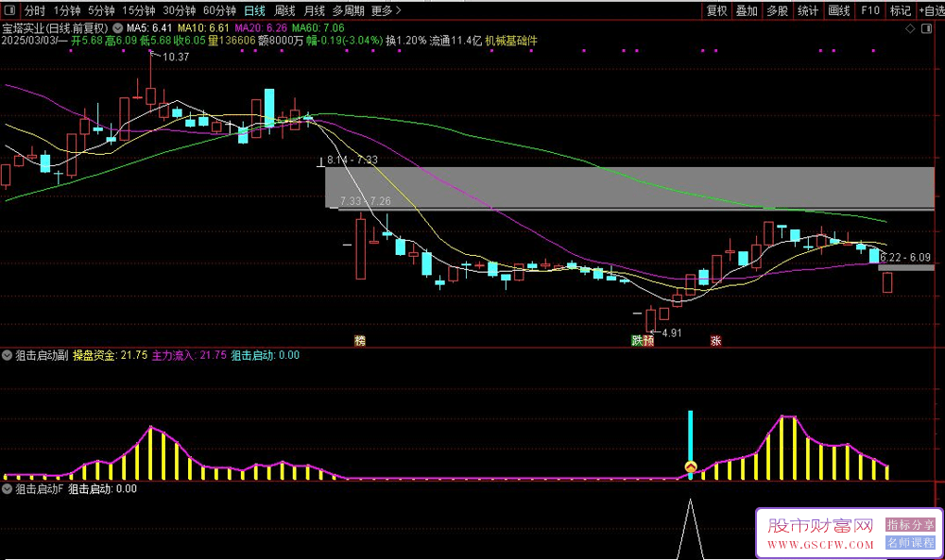Screen dimensions: 945x560
Task: Switch to 5分钟 chart period
Action: click(x=101, y=10)
